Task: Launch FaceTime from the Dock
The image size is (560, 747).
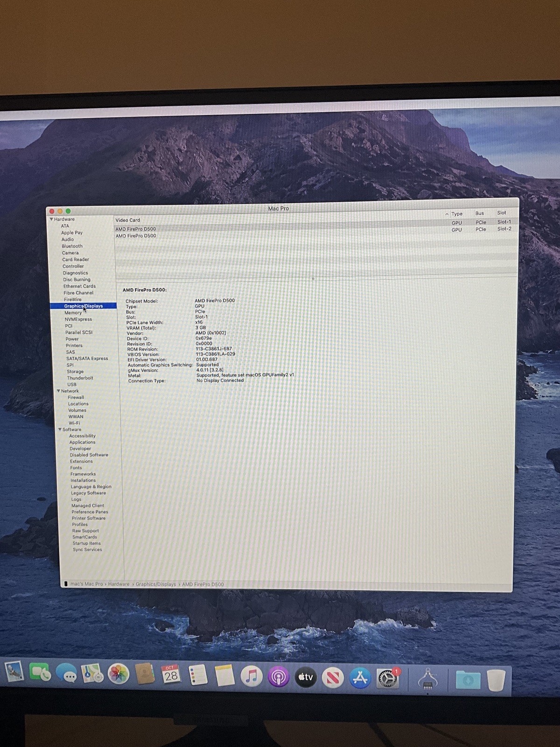Action: coord(40,673)
